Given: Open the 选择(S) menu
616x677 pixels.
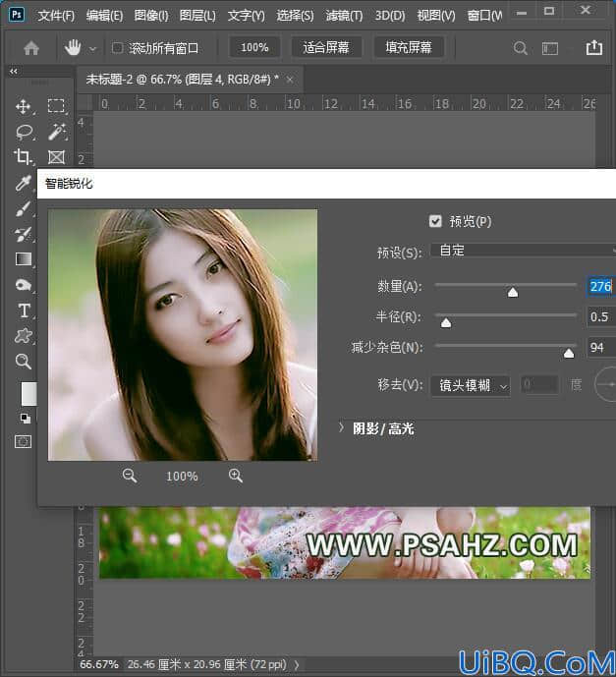Looking at the screenshot, I should pyautogui.click(x=296, y=16).
